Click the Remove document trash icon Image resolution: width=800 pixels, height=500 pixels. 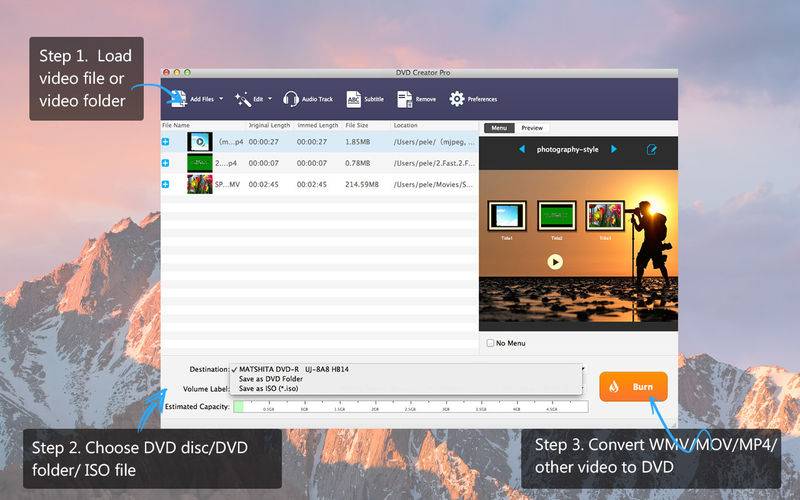405,99
